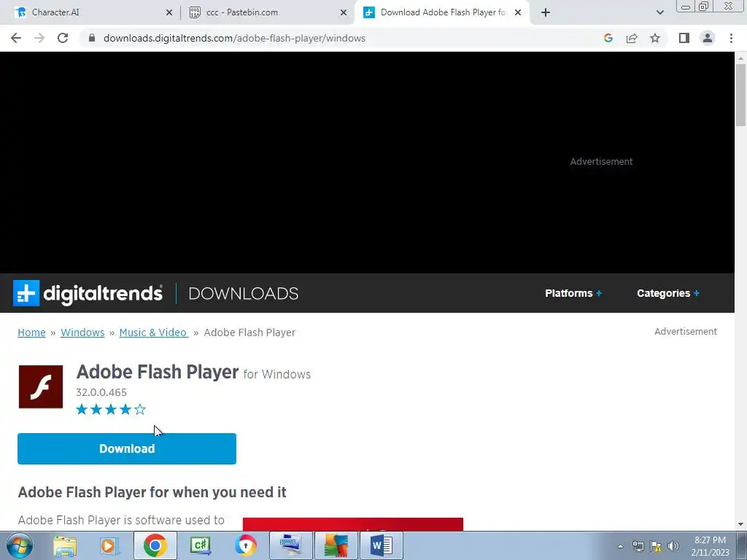This screenshot has height=560, width=747.
Task: Expand the Platforms menu
Action: click(573, 293)
